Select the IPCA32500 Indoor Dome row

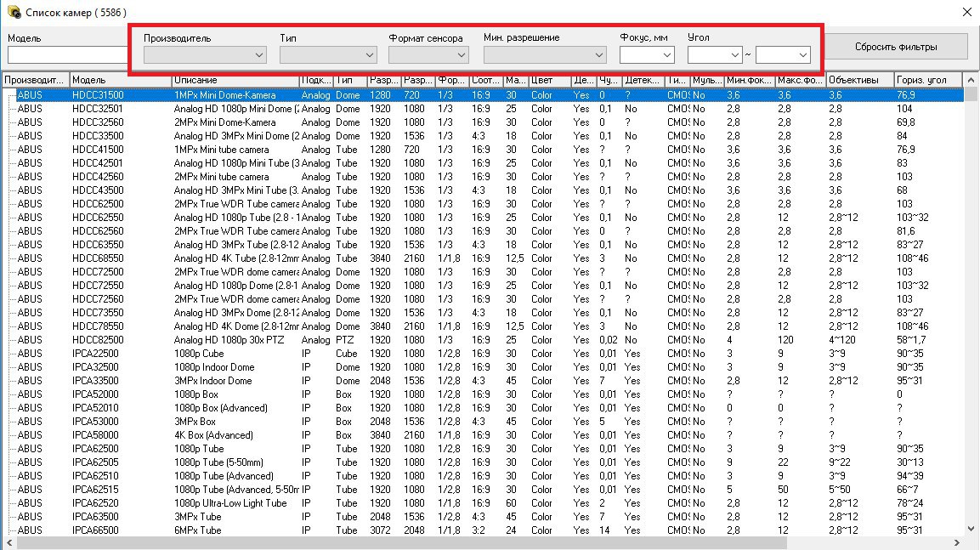[x=489, y=367]
